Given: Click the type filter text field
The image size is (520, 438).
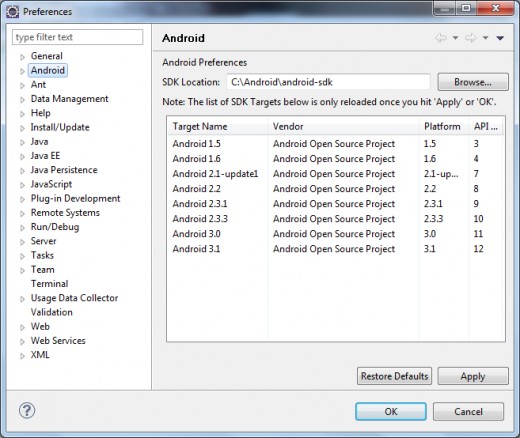Looking at the screenshot, I should 77,37.
